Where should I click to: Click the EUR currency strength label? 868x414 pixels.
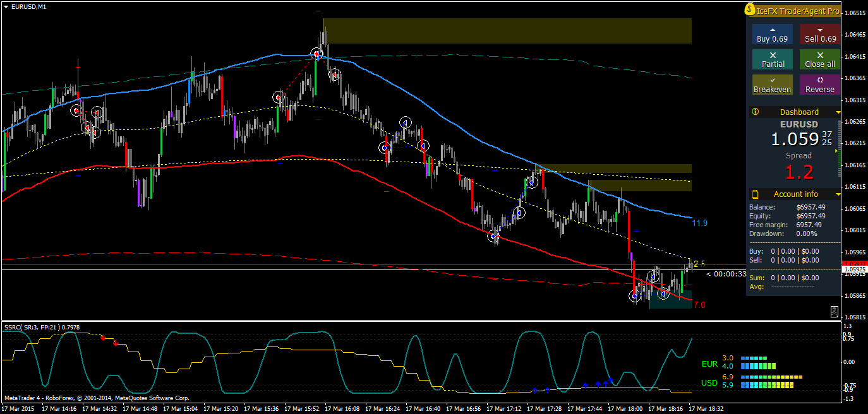[709, 364]
